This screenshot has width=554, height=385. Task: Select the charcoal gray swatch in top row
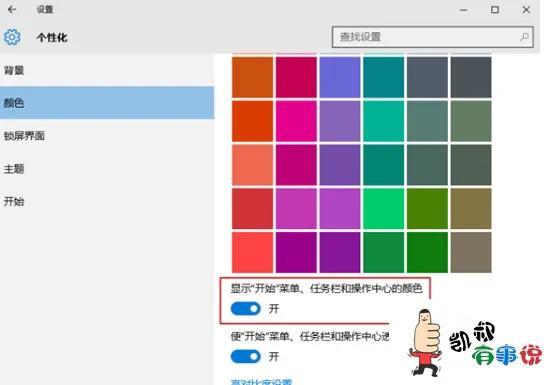pos(471,77)
